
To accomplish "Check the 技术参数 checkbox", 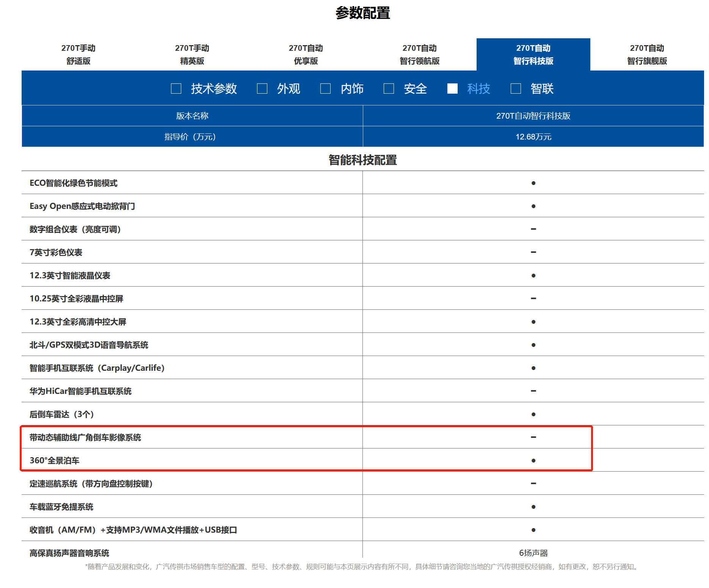I will [x=176, y=89].
